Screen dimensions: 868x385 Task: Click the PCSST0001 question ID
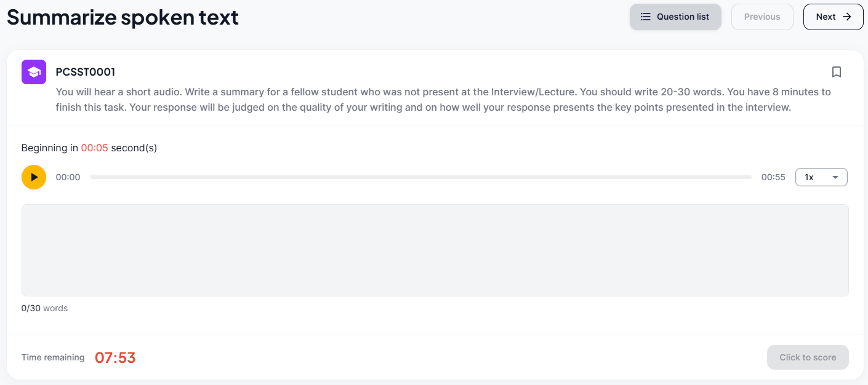pyautogui.click(x=85, y=72)
